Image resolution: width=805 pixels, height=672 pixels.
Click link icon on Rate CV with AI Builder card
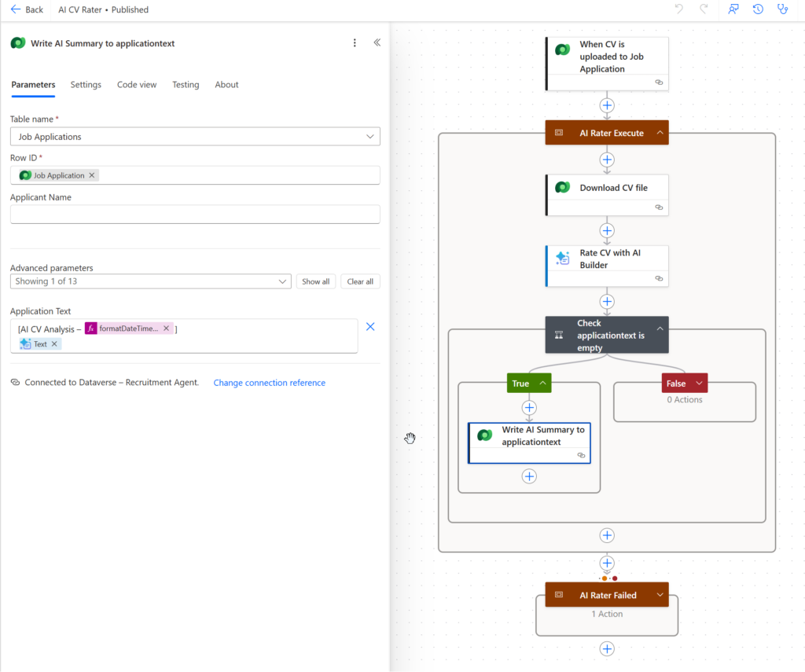(x=659, y=278)
